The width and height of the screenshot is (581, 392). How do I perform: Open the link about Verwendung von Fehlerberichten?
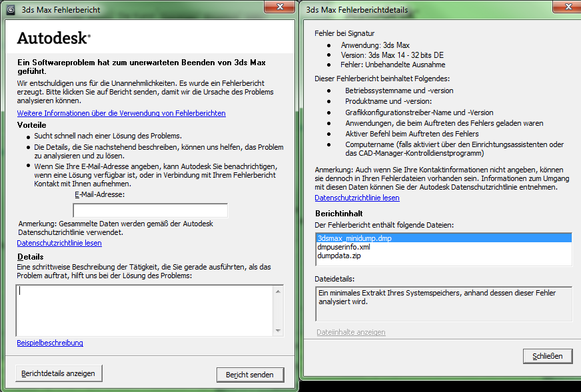click(x=121, y=113)
